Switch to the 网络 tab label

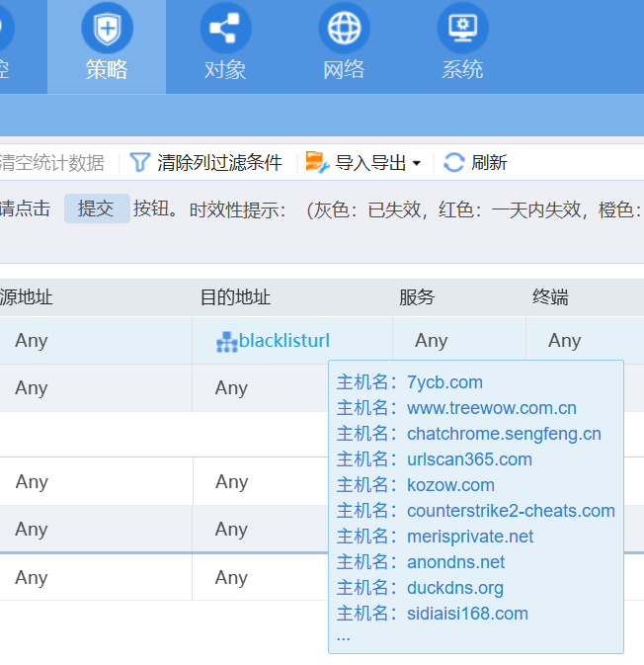[344, 69]
